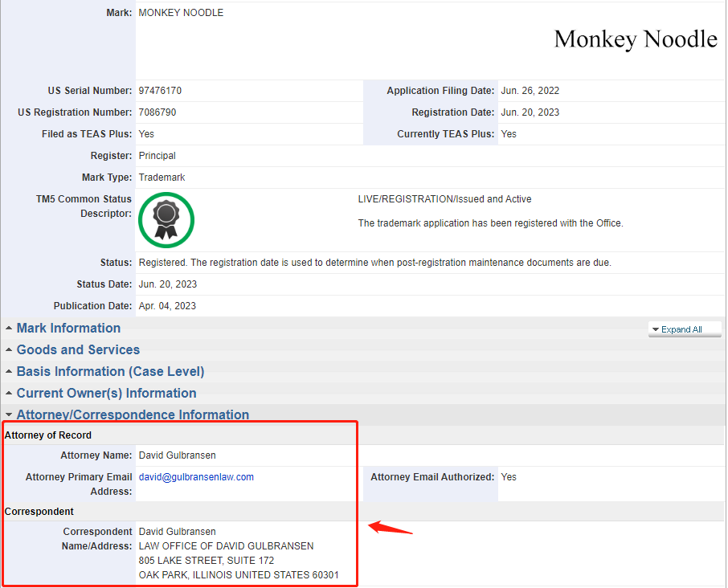This screenshot has width=728, height=588.
Task: Click the triangle arrow beside Goods and Services
Action: (x=9, y=350)
